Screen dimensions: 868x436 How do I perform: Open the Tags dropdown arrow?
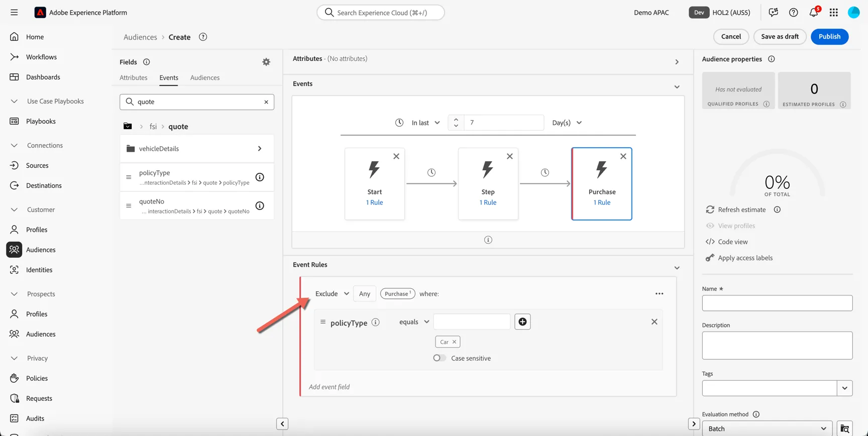845,388
